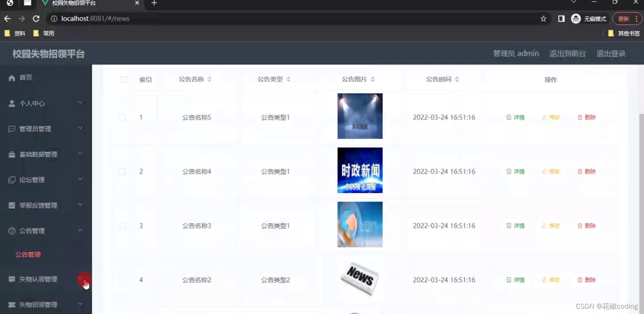644x314 pixels.
Task: Reload the page with the refresh icon
Action: (36, 19)
